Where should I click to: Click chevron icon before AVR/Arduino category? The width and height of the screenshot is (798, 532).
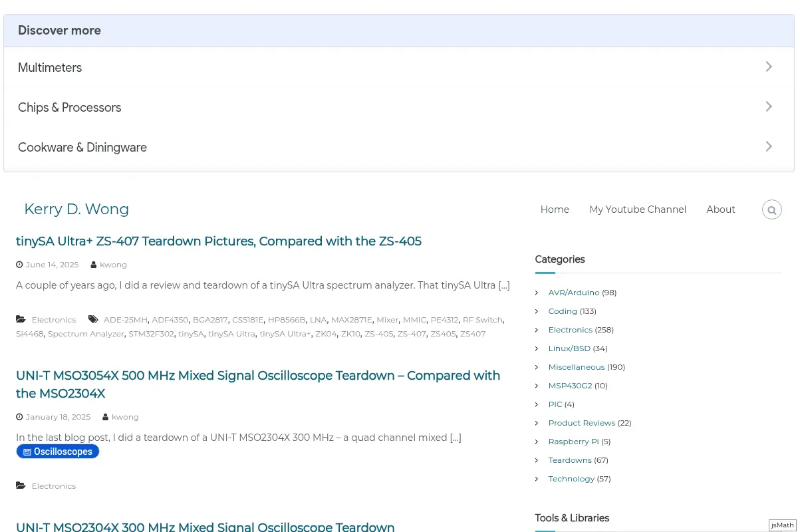pyautogui.click(x=537, y=293)
